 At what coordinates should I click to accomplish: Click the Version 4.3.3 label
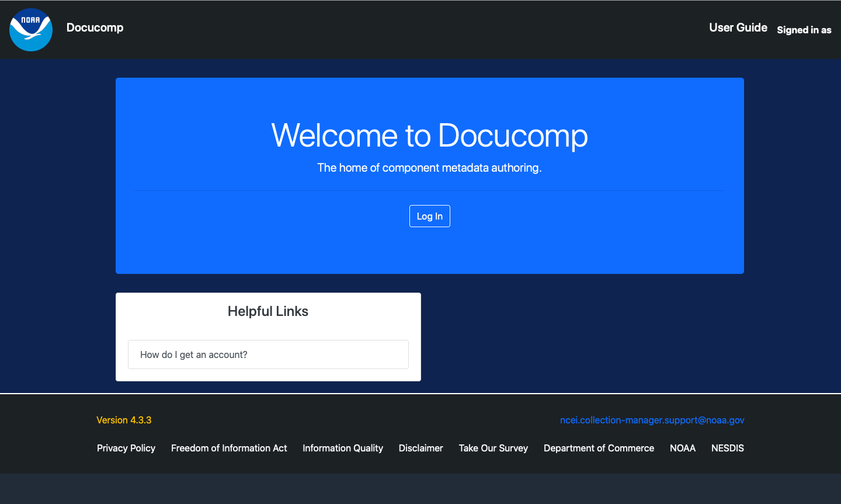coord(124,420)
